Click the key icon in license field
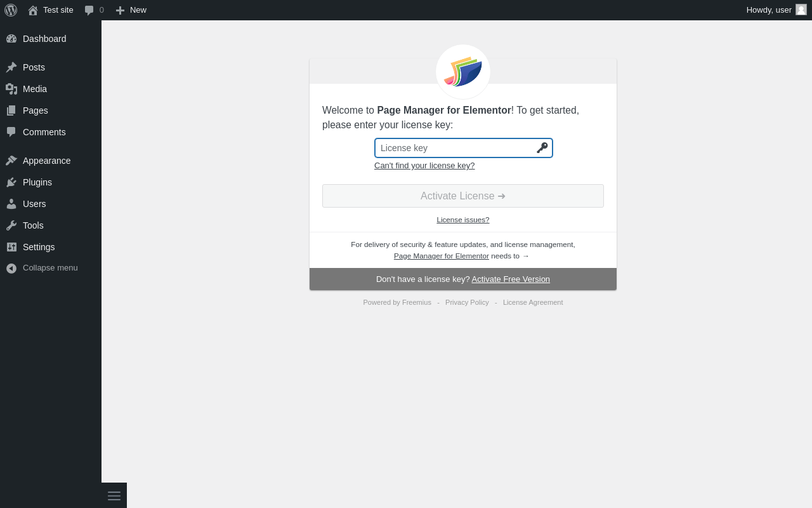812x508 pixels. click(542, 148)
